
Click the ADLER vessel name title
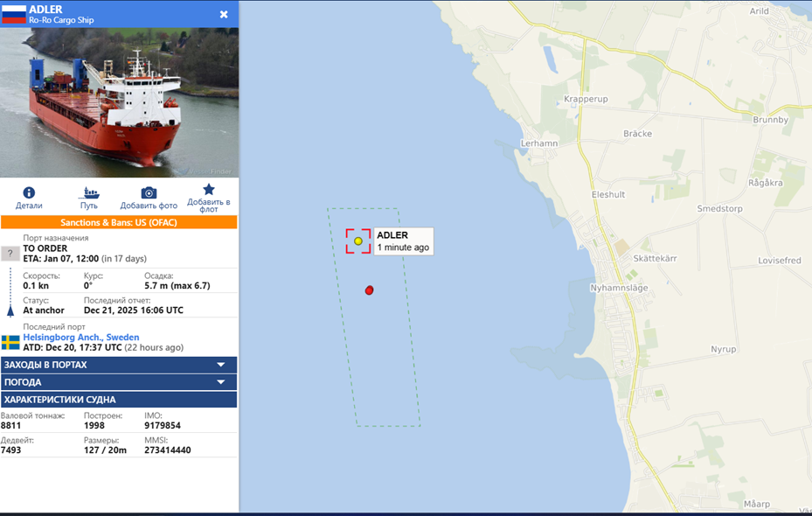(x=45, y=10)
